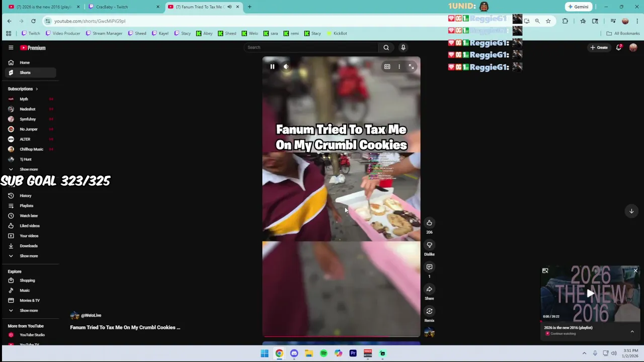Open the YouTube account avatar menu
Screen dimensions: 644x362
[x=633, y=47]
